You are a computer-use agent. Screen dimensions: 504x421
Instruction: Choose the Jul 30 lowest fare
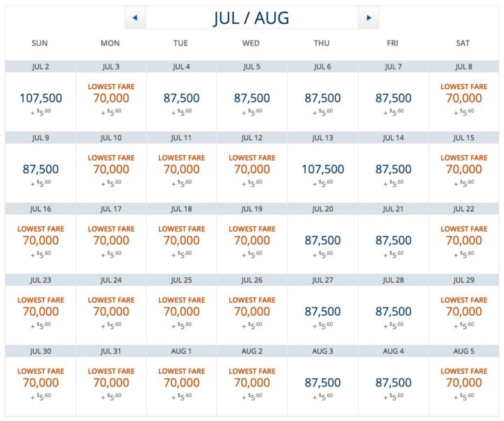pyautogui.click(x=40, y=382)
